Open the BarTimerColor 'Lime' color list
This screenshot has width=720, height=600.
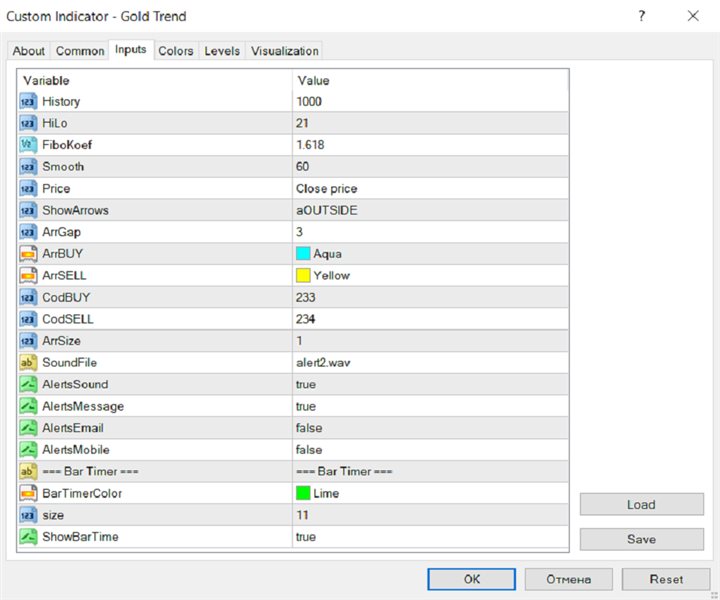(430, 493)
